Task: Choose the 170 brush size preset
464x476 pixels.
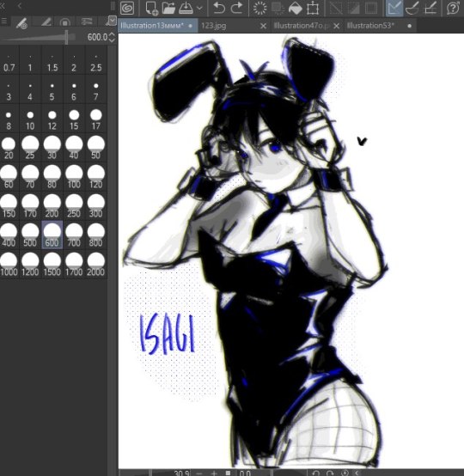Action: [30, 206]
